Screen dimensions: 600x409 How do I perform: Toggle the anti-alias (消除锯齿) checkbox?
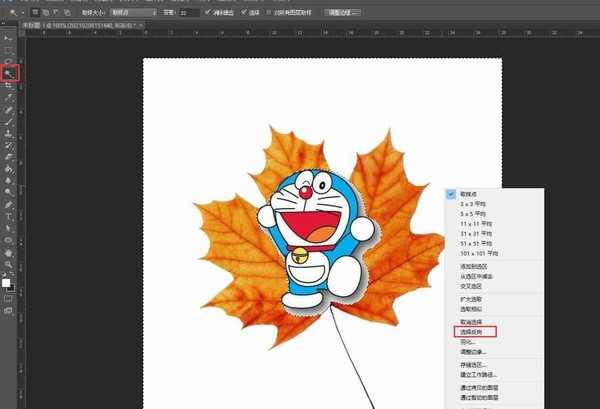coord(207,14)
